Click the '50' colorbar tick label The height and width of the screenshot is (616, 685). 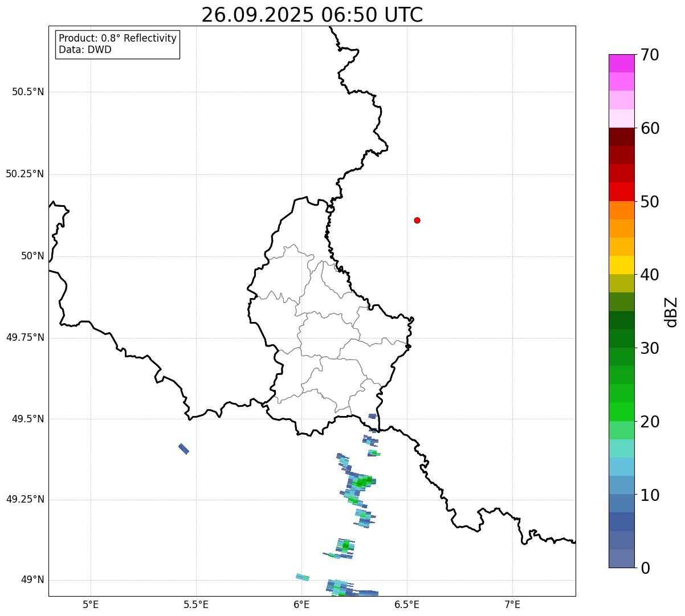coord(650,202)
